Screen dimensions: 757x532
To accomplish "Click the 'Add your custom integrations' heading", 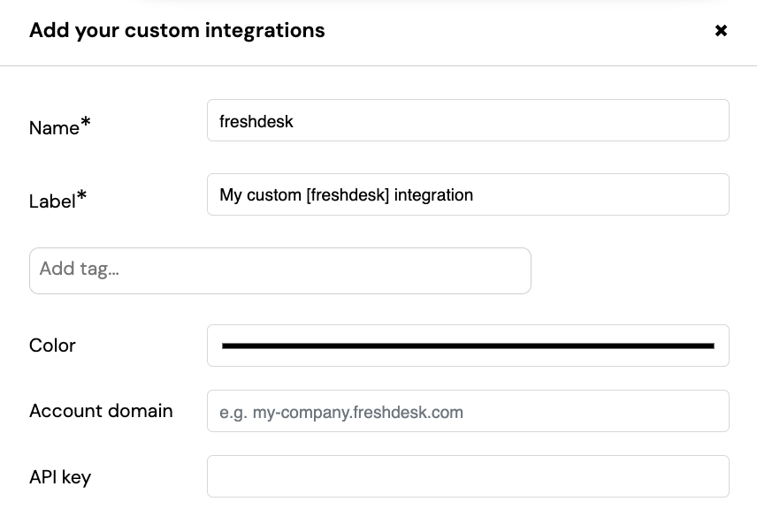I will pos(177,30).
